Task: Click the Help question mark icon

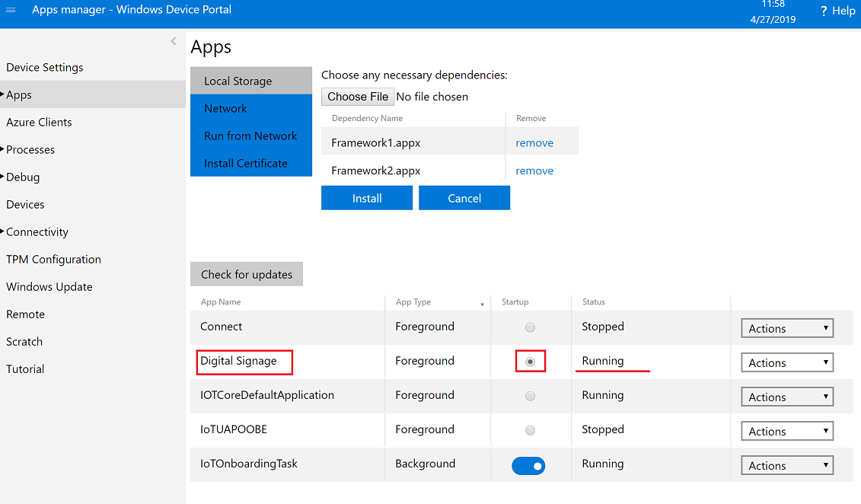Action: click(824, 11)
